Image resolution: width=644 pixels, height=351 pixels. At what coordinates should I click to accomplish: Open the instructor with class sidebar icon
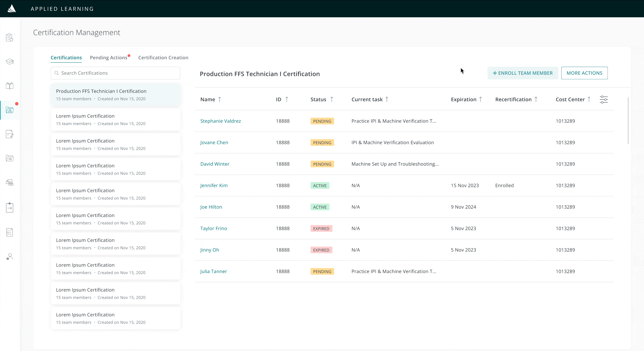tap(9, 183)
